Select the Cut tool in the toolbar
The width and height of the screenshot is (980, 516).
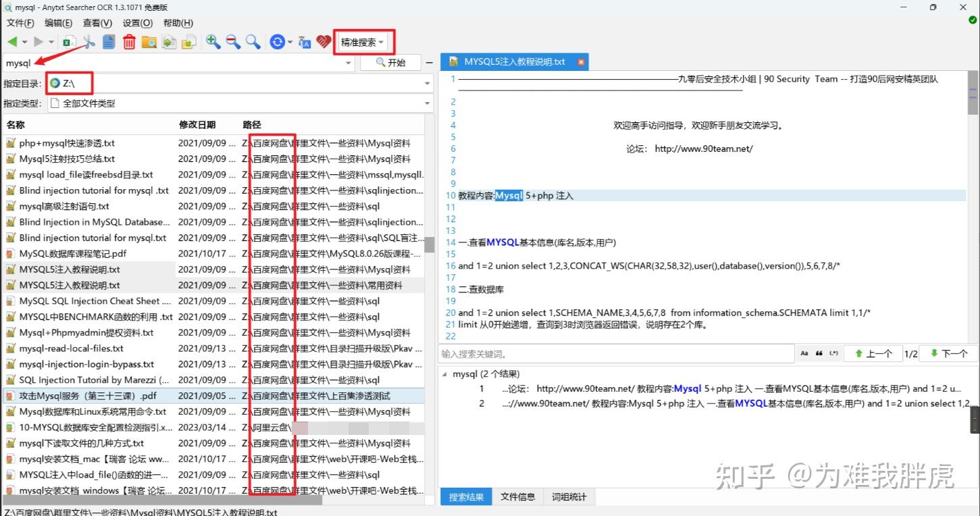tap(88, 41)
